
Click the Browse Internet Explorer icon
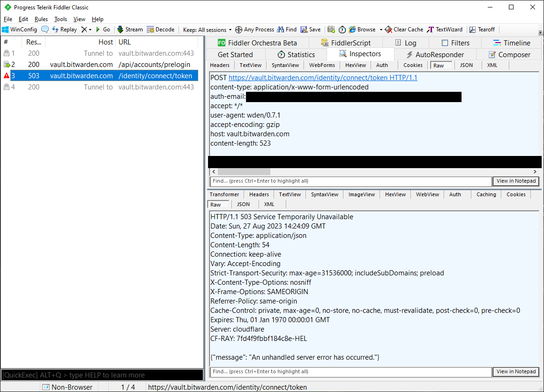point(352,30)
